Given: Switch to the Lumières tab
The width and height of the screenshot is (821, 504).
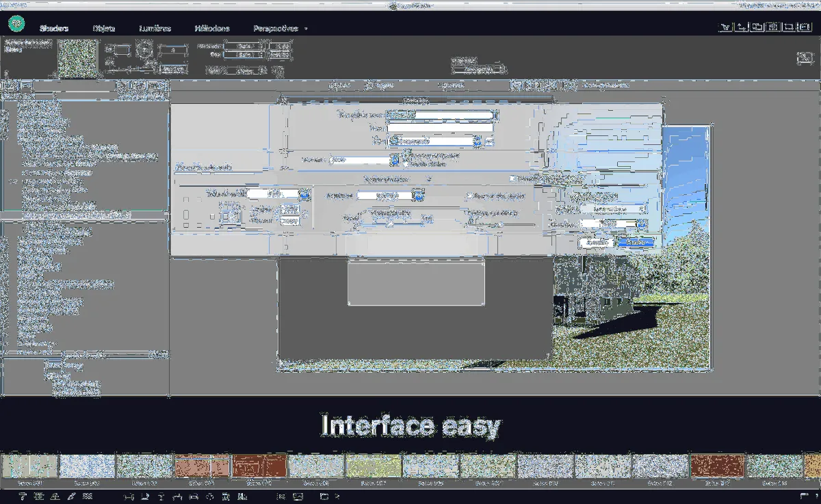Looking at the screenshot, I should [155, 29].
